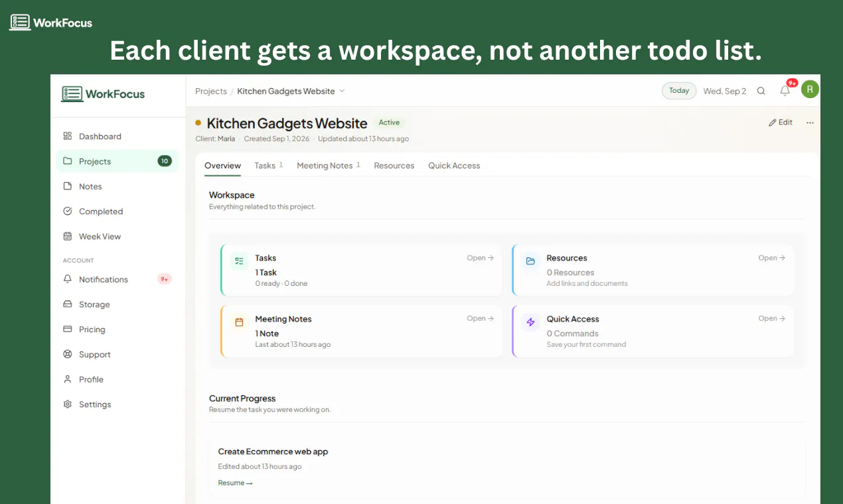Open Notes from the sidebar
843x504 pixels.
pos(117,186)
